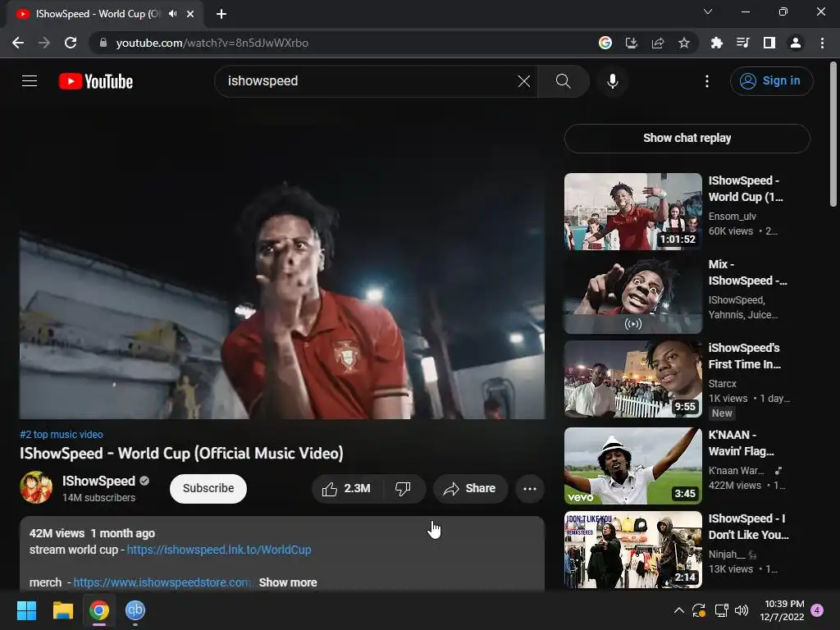Screen dimensions: 840x630
Task: View site info via lock icon
Action: (103, 43)
